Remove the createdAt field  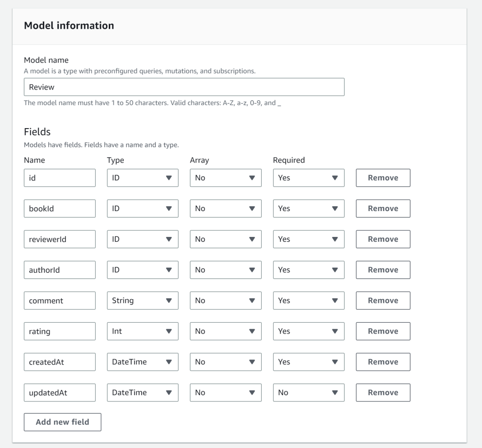click(383, 362)
